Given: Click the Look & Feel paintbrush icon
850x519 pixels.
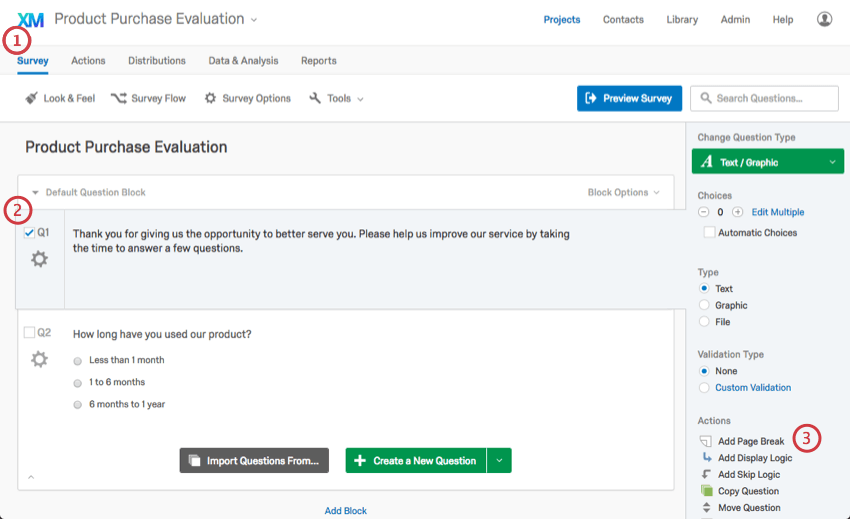Looking at the screenshot, I should pos(31,98).
